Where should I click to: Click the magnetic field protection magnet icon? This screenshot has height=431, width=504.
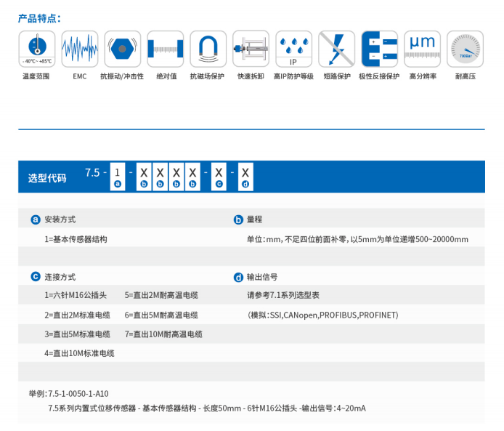(208, 49)
